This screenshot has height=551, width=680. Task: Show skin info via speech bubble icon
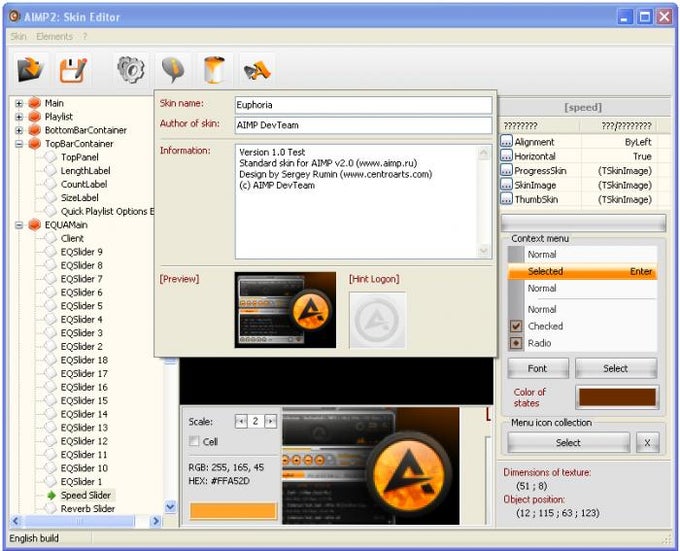coord(173,69)
